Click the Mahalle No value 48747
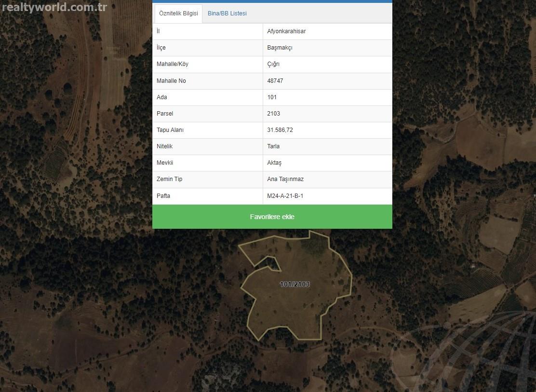Screen dimensions: 536x392 (x=275, y=80)
